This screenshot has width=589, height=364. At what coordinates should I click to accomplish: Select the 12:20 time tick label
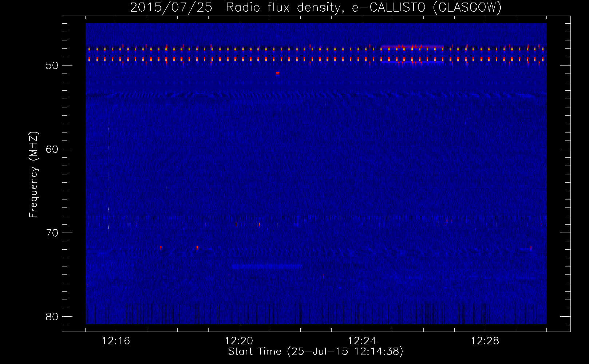pyautogui.click(x=239, y=341)
